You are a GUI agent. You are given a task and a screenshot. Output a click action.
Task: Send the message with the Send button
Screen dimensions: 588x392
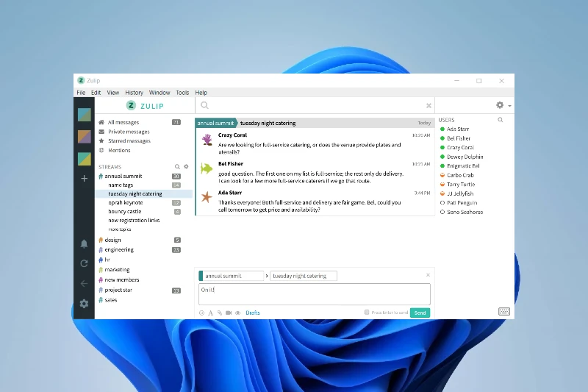pos(420,313)
